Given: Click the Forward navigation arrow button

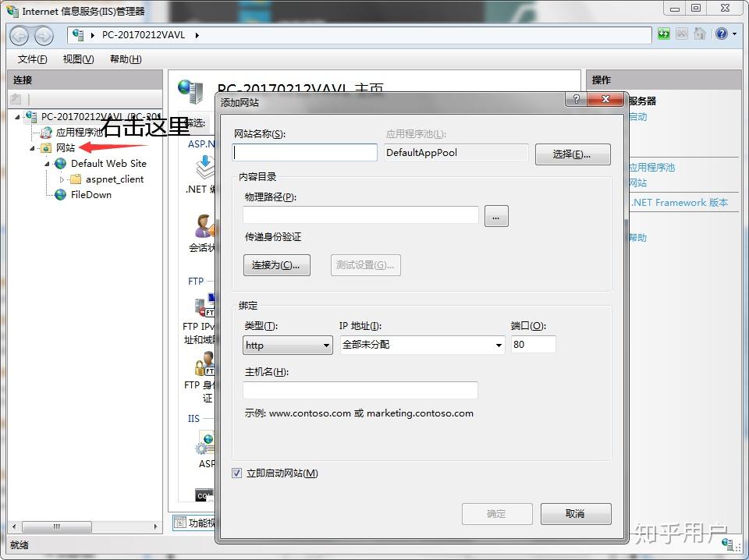Looking at the screenshot, I should [44, 36].
